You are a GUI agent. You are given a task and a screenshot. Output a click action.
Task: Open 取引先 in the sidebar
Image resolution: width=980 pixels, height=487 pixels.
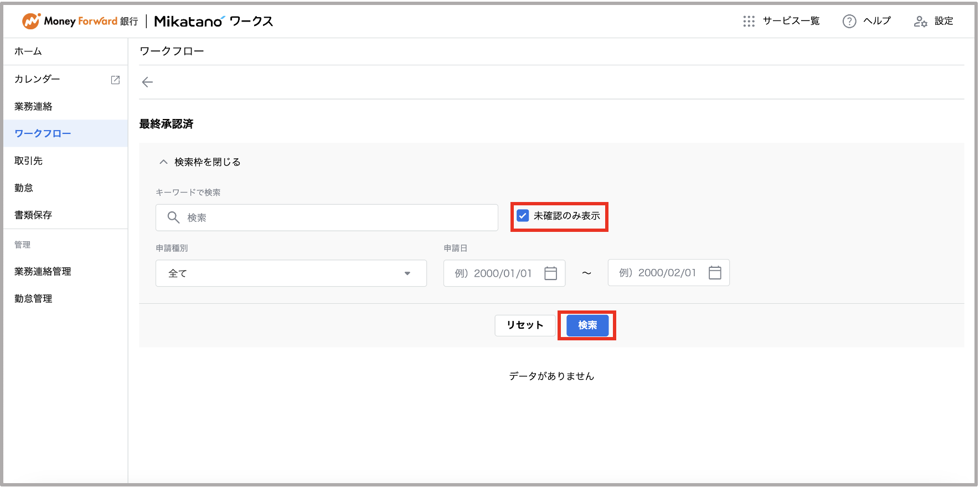(x=65, y=160)
